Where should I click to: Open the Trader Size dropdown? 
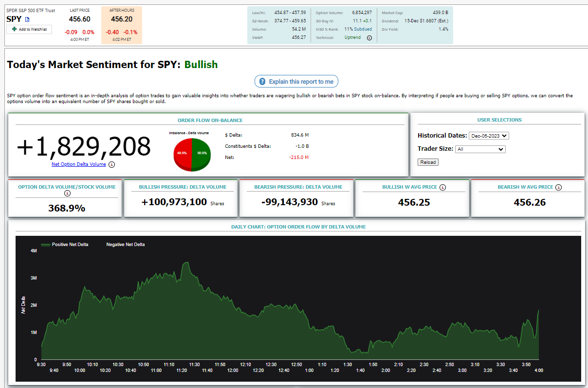(480, 149)
